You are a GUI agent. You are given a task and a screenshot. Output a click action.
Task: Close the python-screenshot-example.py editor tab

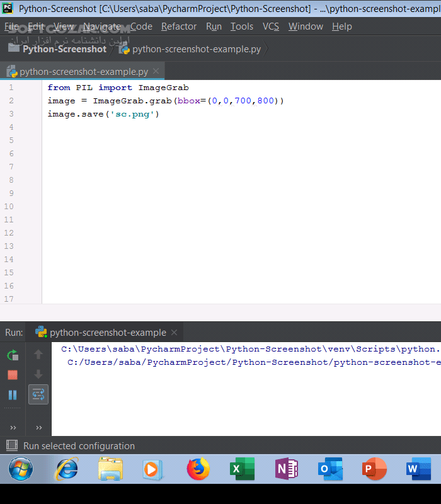click(156, 71)
